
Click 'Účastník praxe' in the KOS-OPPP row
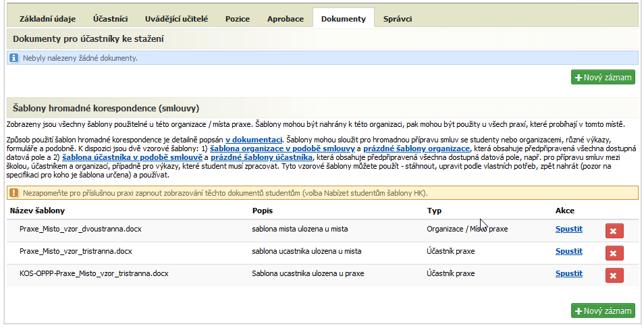click(450, 273)
